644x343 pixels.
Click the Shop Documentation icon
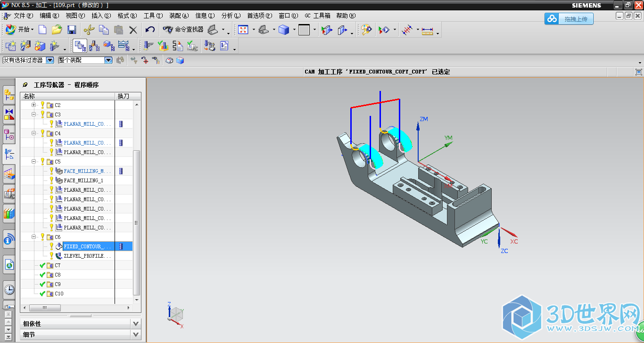[224, 46]
